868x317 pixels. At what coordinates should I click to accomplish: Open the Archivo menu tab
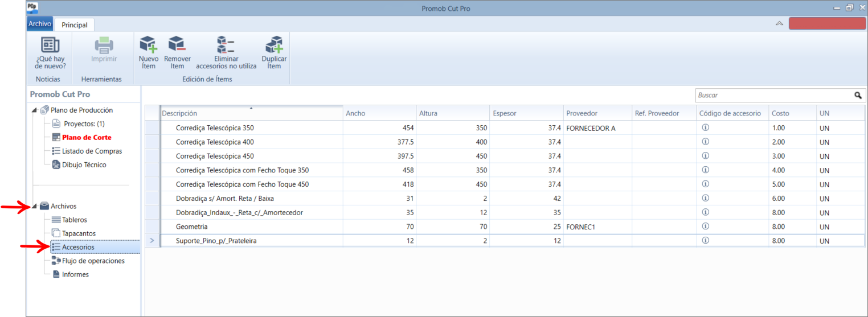coord(40,24)
